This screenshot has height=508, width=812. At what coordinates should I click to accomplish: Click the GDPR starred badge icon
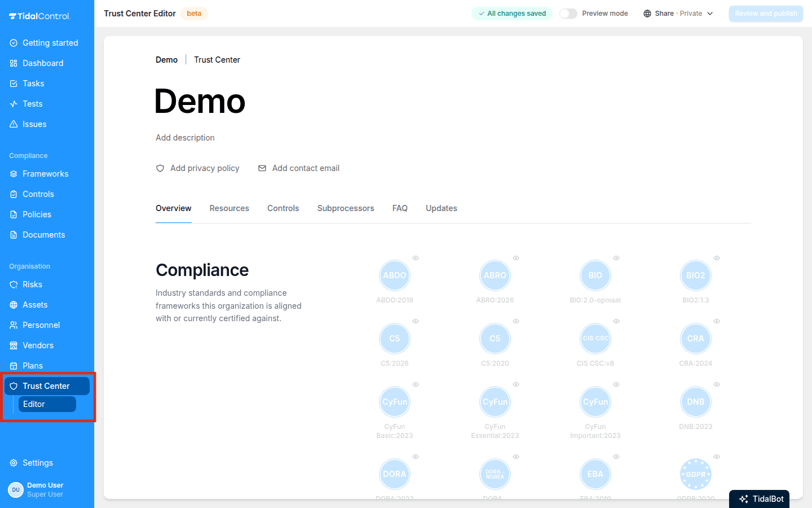(696, 474)
